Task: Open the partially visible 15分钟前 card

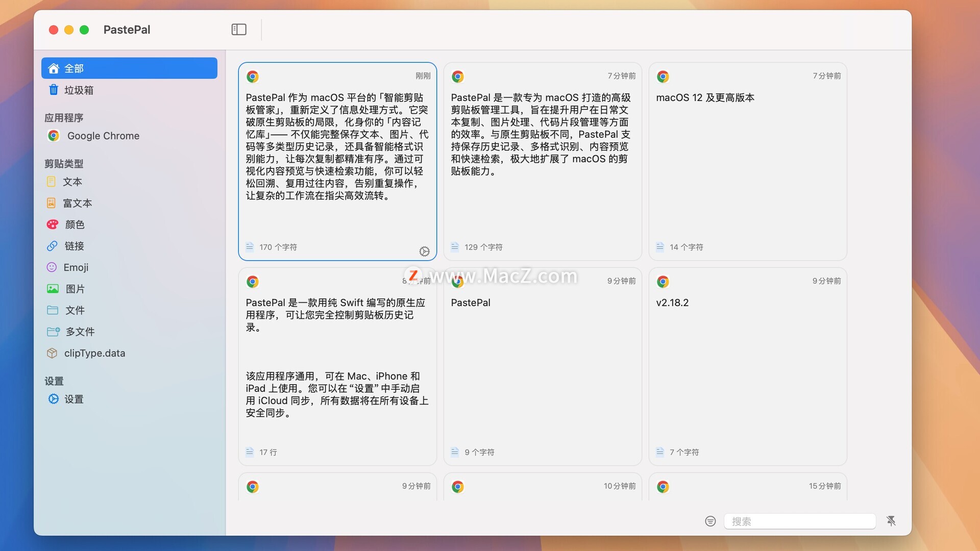Action: click(748, 486)
